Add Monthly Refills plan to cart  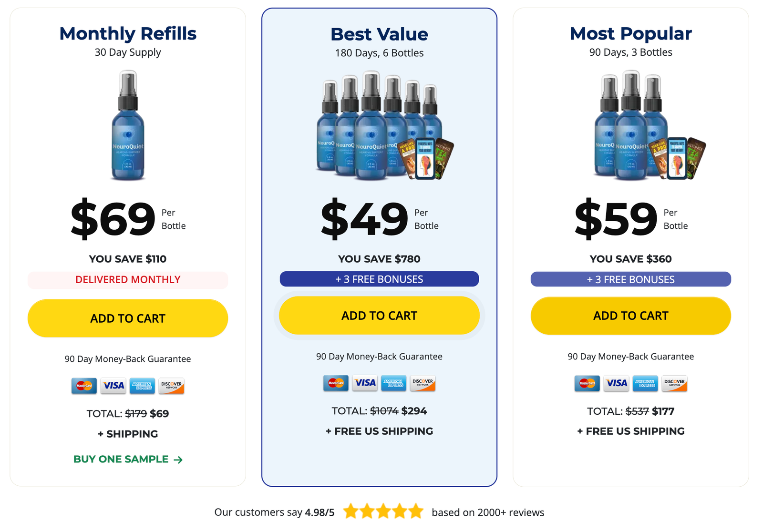point(128,318)
